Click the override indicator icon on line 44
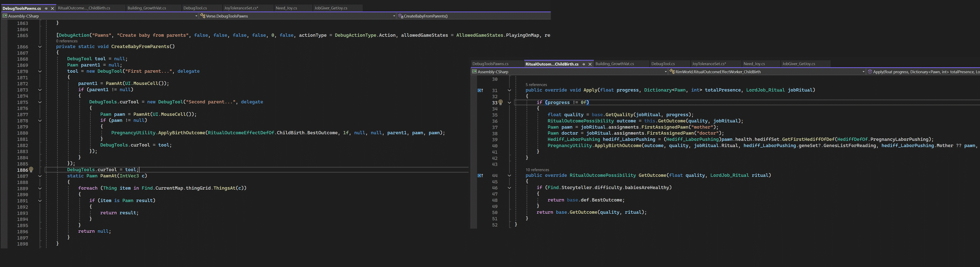 (x=480, y=175)
